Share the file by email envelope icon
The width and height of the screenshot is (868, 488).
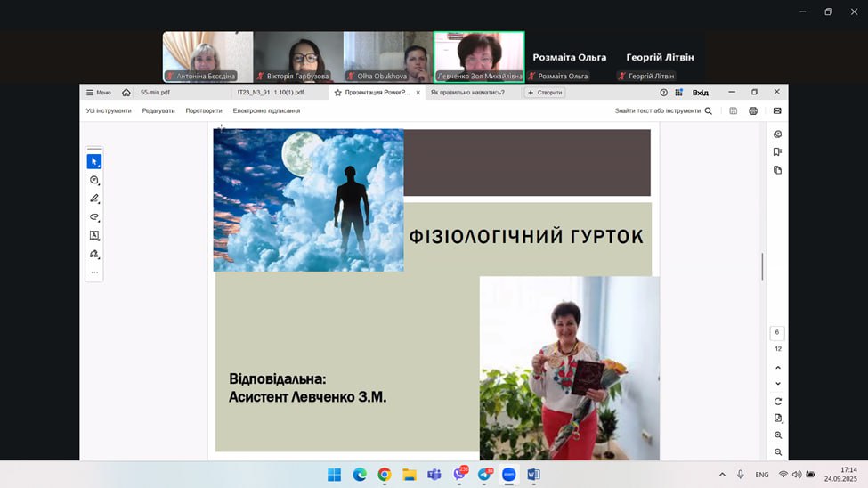point(776,111)
